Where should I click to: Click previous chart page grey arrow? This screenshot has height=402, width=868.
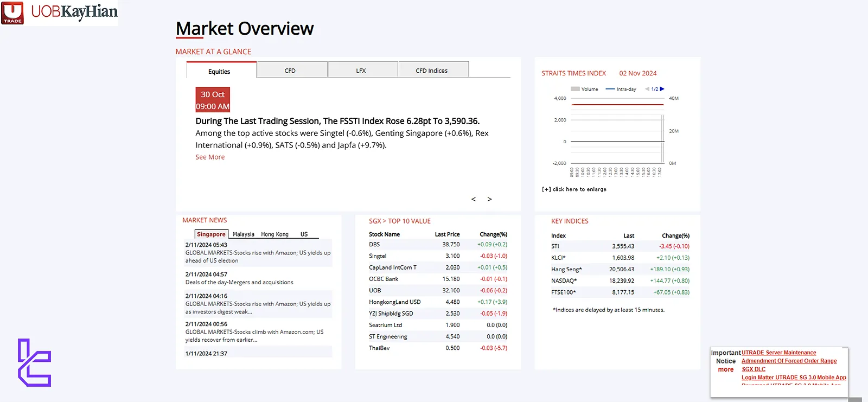point(647,89)
